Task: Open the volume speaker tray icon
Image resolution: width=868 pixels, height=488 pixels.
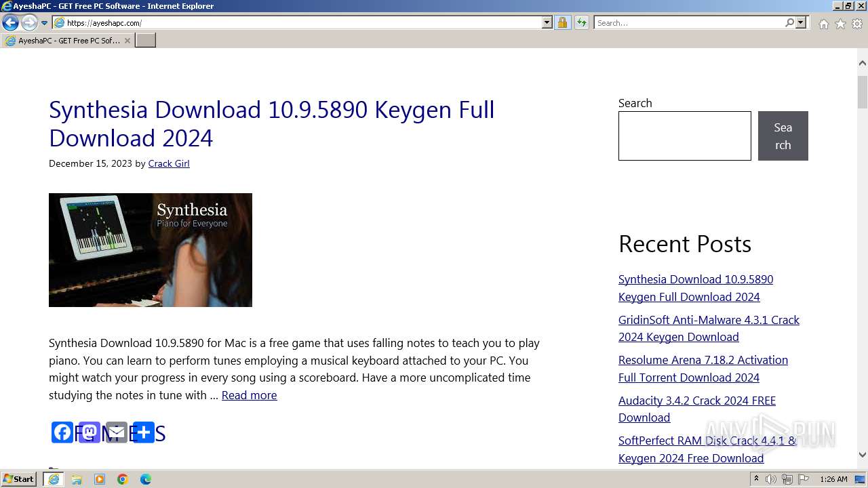Action: point(771,479)
